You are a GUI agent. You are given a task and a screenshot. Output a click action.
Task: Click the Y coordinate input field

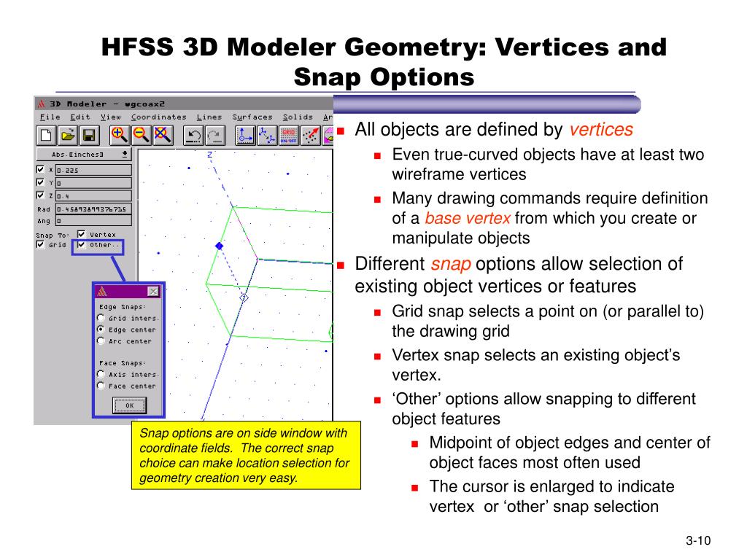tap(94, 183)
